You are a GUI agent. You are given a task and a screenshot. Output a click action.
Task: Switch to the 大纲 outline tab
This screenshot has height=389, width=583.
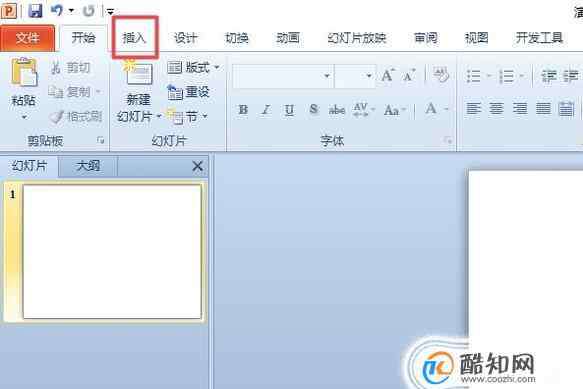[88, 165]
